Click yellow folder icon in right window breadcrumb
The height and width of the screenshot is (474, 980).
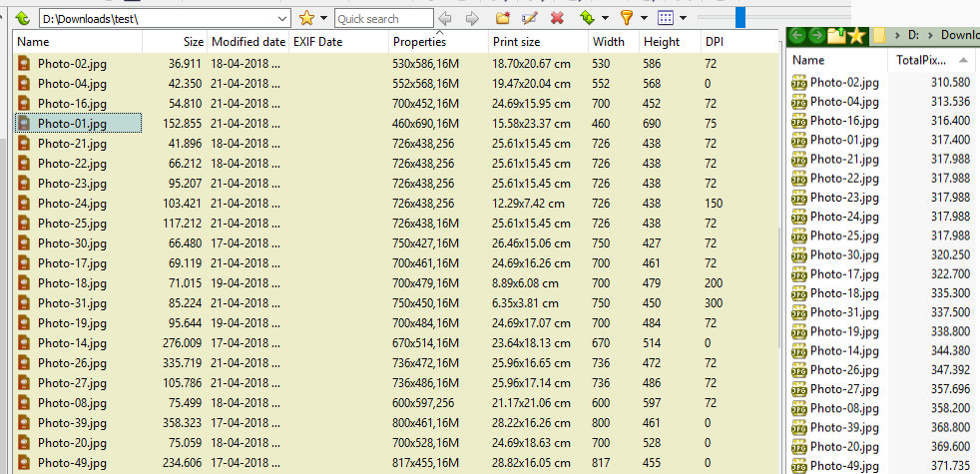click(880, 36)
